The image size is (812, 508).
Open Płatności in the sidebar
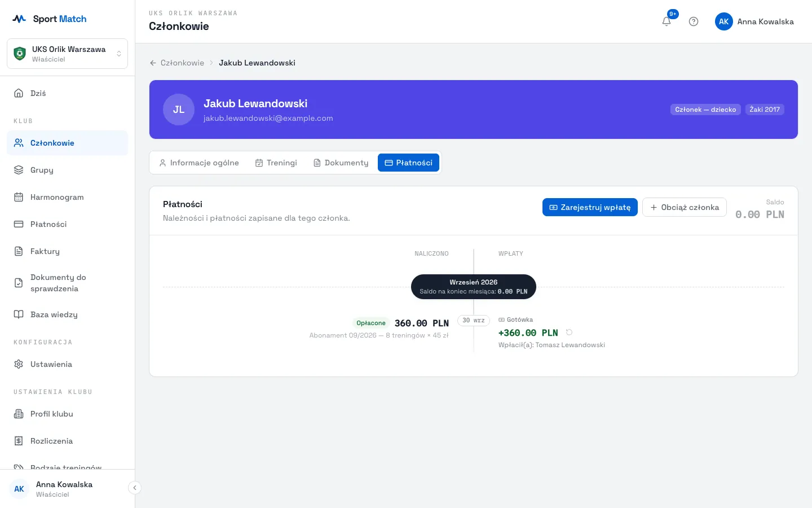68,224
